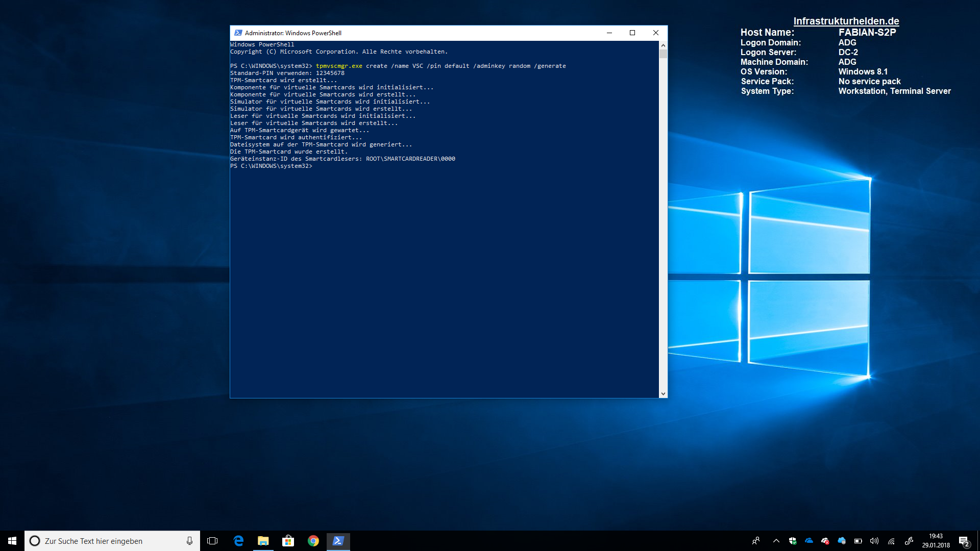980x551 pixels.
Task: Click the host name FABIAN-S2P on desktop
Action: pyautogui.click(x=867, y=32)
